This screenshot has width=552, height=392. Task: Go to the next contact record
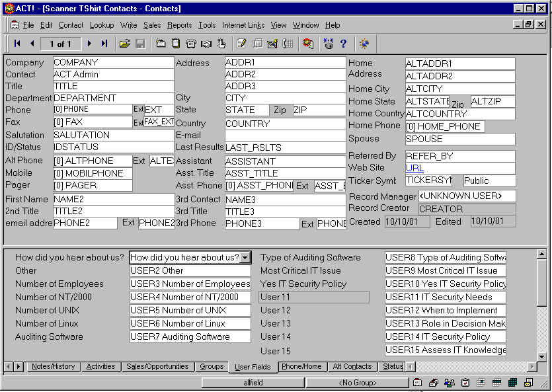click(x=89, y=43)
